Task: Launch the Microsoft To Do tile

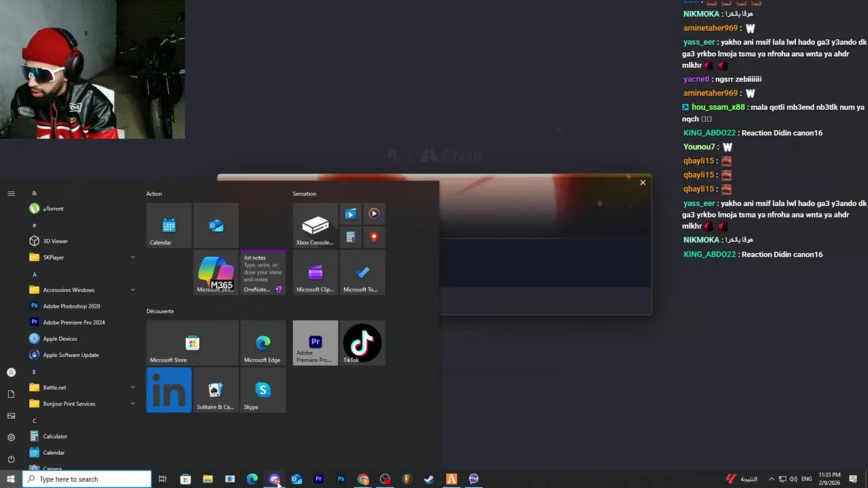Action: click(x=362, y=272)
